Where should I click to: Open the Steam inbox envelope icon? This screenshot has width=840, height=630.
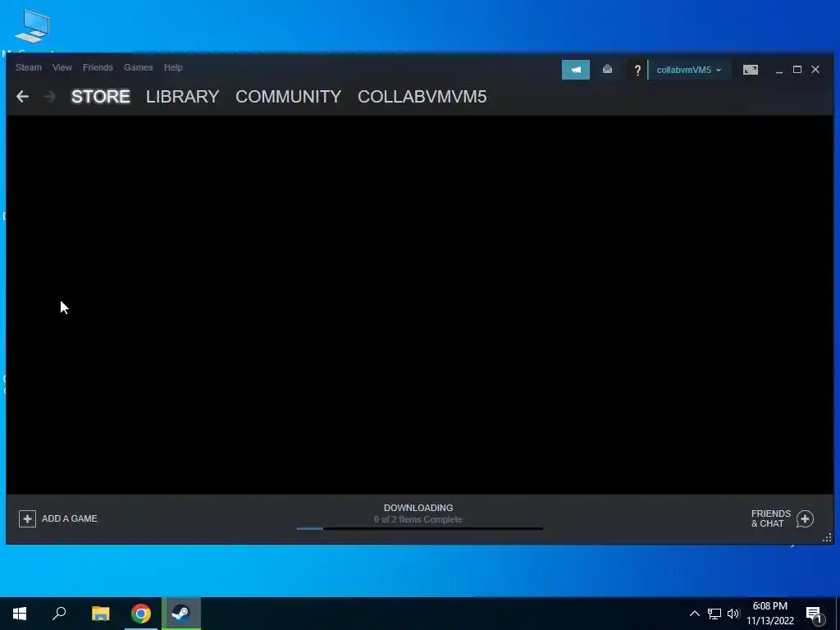607,70
